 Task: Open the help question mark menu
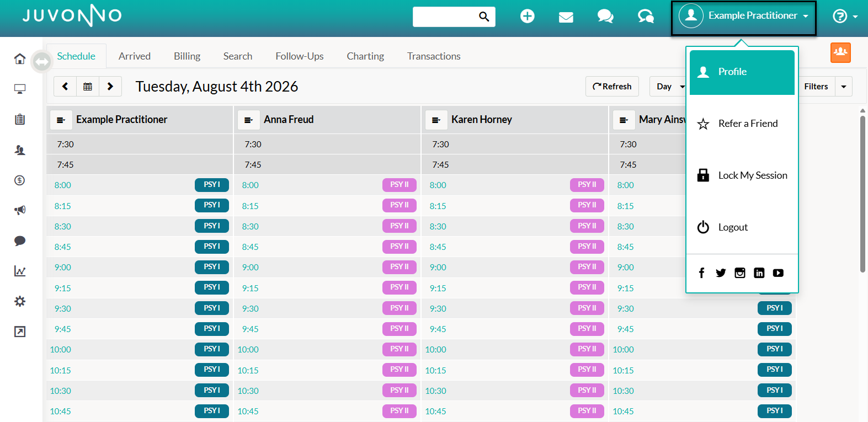(845, 17)
